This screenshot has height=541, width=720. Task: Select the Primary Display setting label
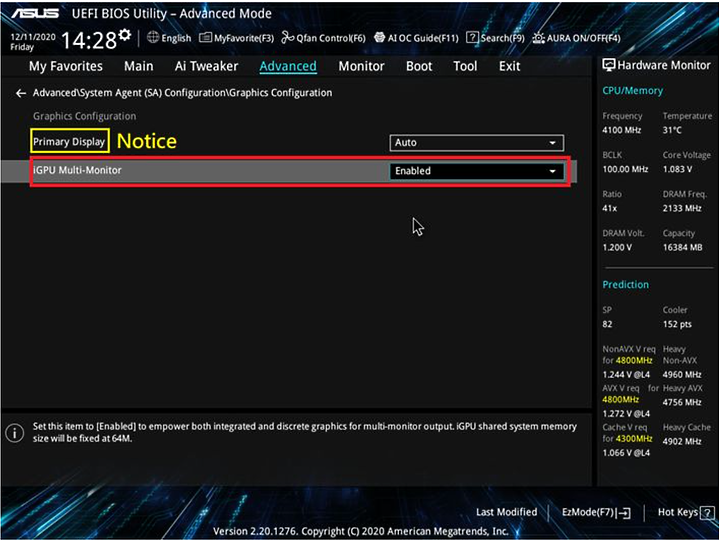69,141
